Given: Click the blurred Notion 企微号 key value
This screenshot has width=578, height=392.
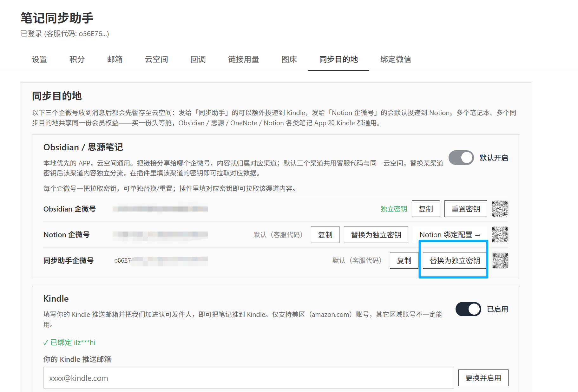Looking at the screenshot, I should (x=160, y=235).
